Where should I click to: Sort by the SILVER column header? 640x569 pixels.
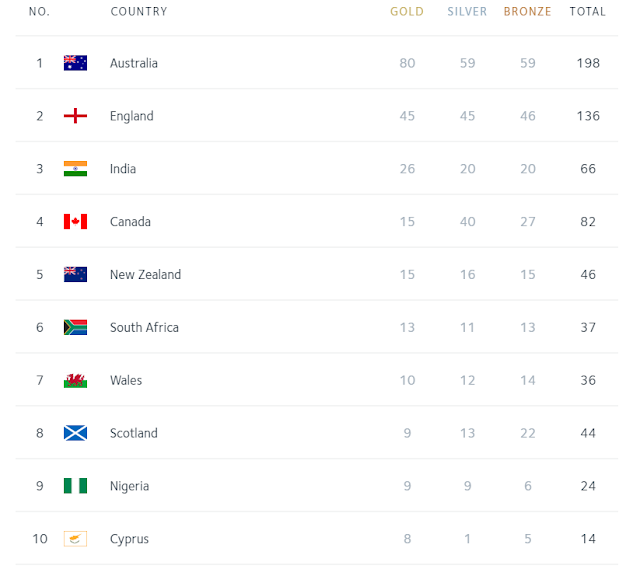[467, 12]
